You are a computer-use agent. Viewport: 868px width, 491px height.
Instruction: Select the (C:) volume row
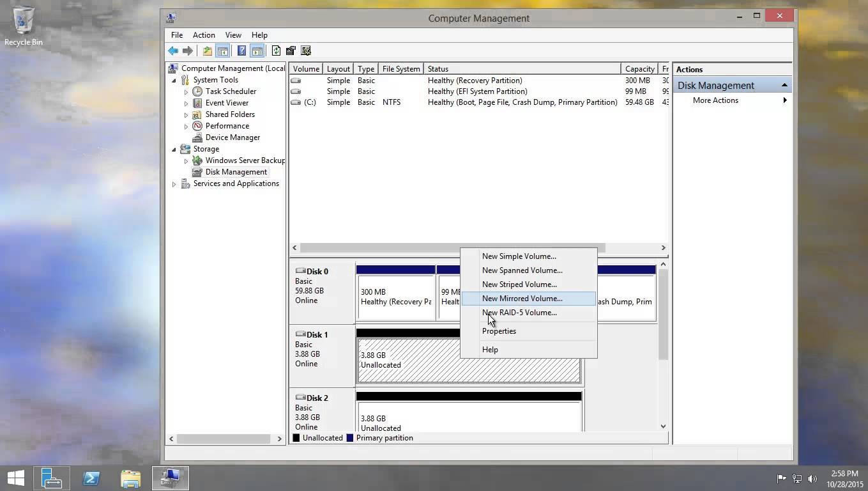(x=479, y=102)
